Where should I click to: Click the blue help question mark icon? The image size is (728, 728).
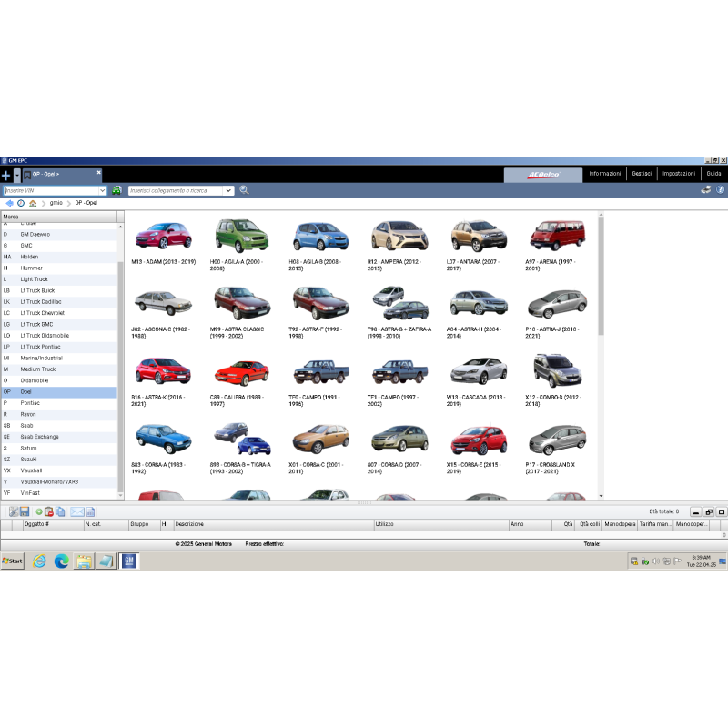[x=720, y=190]
